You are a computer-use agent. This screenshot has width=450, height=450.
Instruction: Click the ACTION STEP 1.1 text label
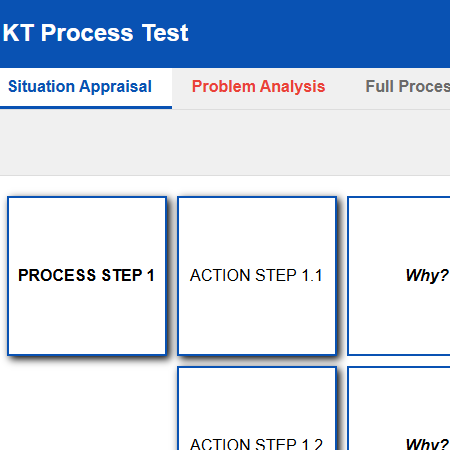pyautogui.click(x=256, y=275)
